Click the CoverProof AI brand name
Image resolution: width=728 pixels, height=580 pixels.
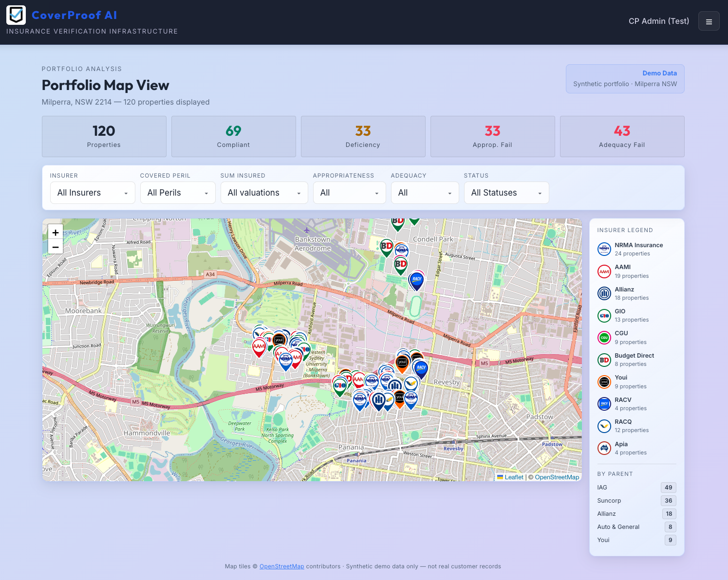point(75,15)
